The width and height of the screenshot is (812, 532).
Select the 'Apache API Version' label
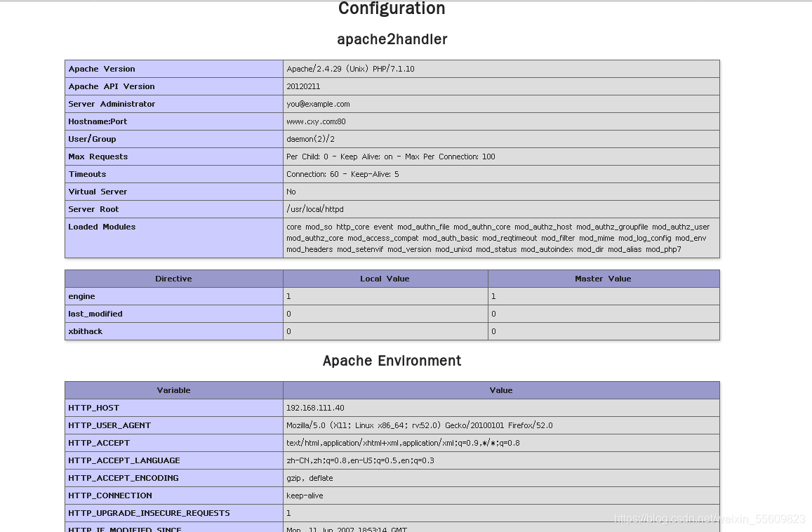tap(112, 86)
